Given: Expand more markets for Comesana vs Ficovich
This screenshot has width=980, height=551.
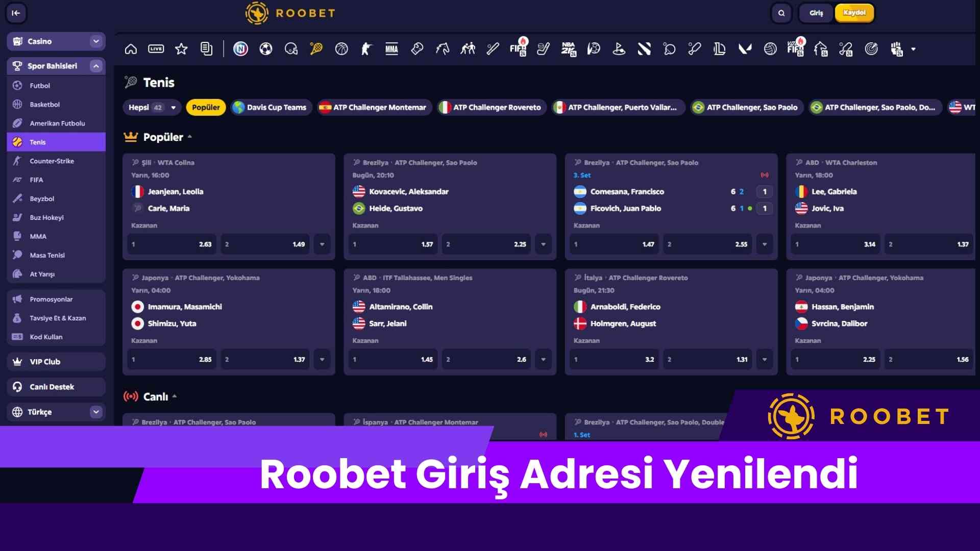Looking at the screenshot, I should pyautogui.click(x=765, y=244).
